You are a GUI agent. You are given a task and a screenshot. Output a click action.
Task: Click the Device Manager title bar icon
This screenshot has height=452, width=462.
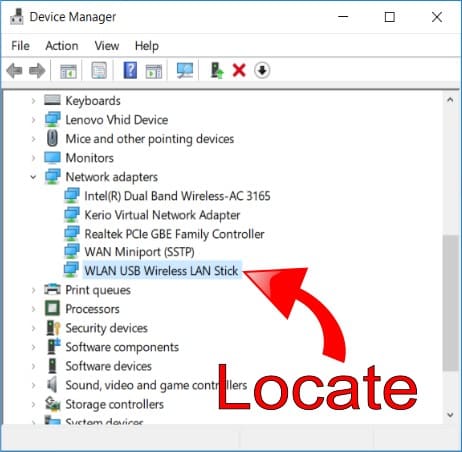(17, 17)
